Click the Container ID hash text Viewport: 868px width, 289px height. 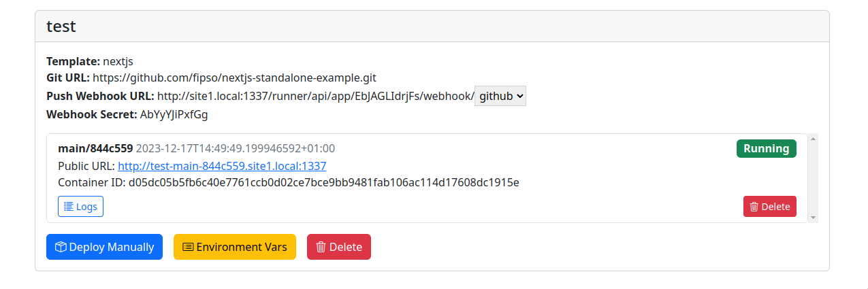pyautogui.click(x=323, y=183)
